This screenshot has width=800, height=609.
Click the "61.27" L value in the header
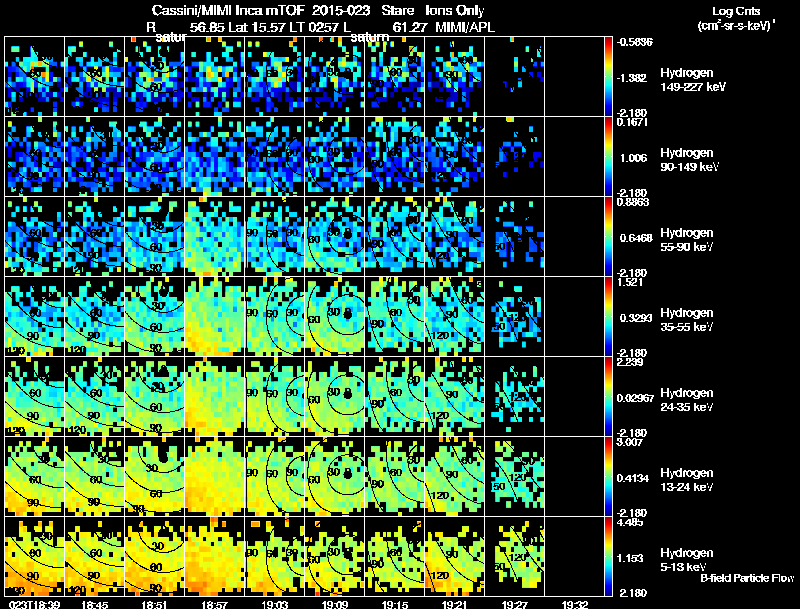pos(409,27)
